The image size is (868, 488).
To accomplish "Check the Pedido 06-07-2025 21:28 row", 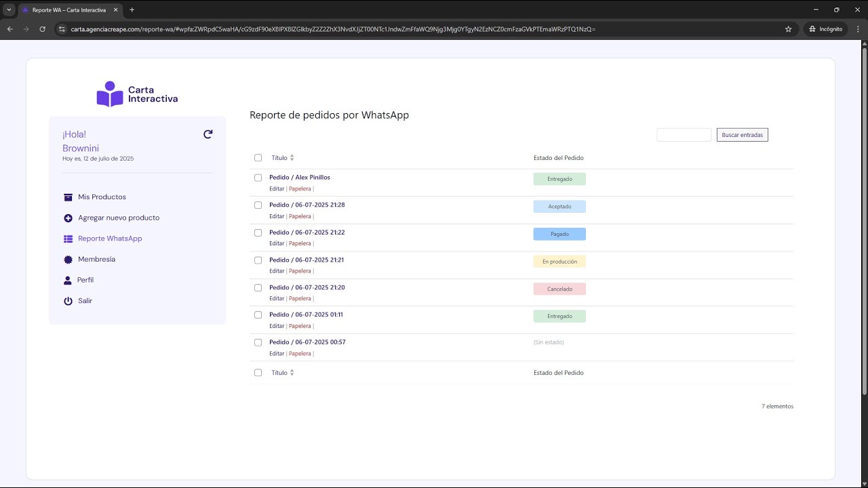I will [x=258, y=205].
